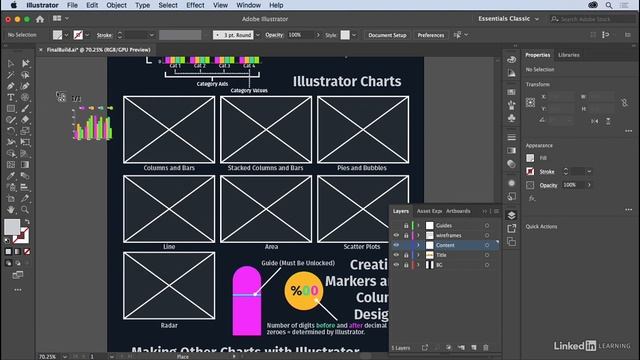
Task: Click the Search Adobe Stock field
Action: (x=592, y=19)
